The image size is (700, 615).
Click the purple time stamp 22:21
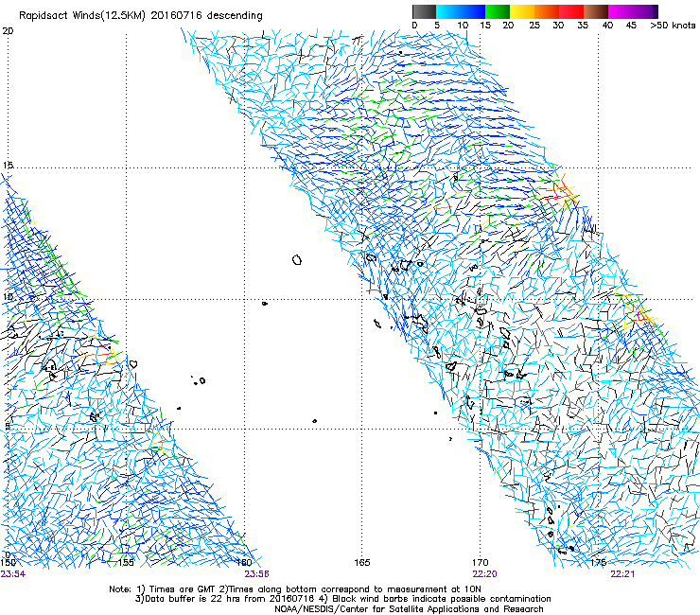[x=622, y=574]
